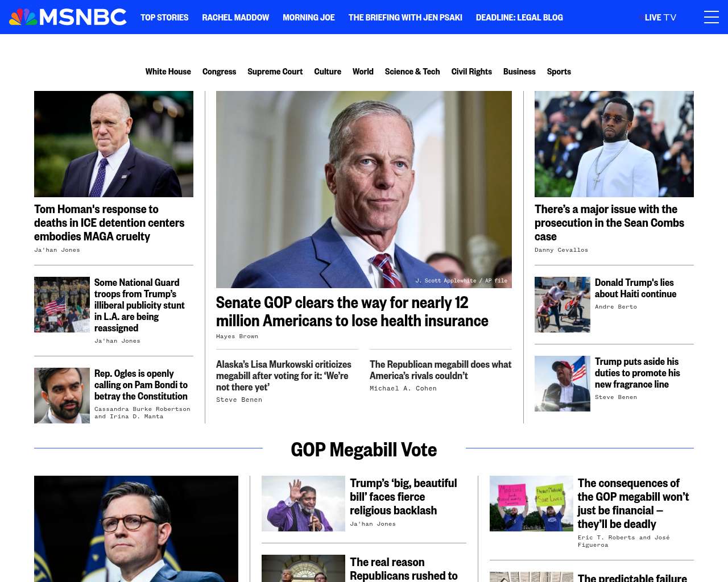Screen dimensions: 728x582
Task: Select the Morning Joe menu item
Action: coord(309,18)
